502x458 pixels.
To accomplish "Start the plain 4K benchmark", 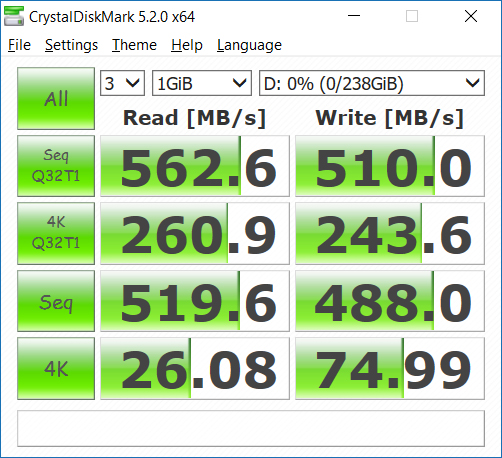I will (x=56, y=368).
